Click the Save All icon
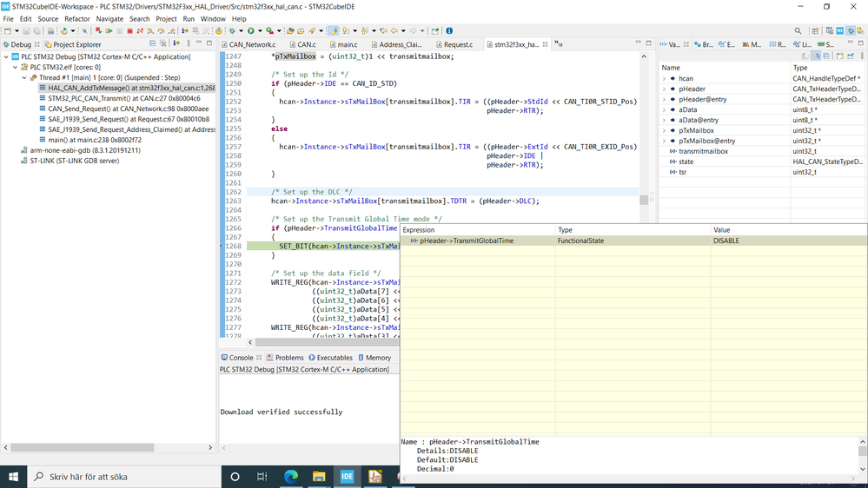Image resolution: width=868 pixels, height=488 pixels. [x=36, y=31]
